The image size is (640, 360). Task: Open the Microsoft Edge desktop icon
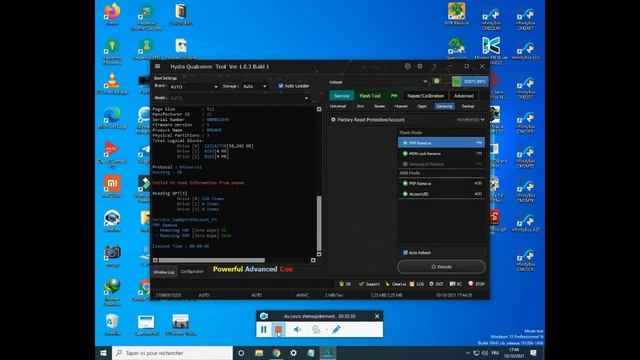click(112, 118)
